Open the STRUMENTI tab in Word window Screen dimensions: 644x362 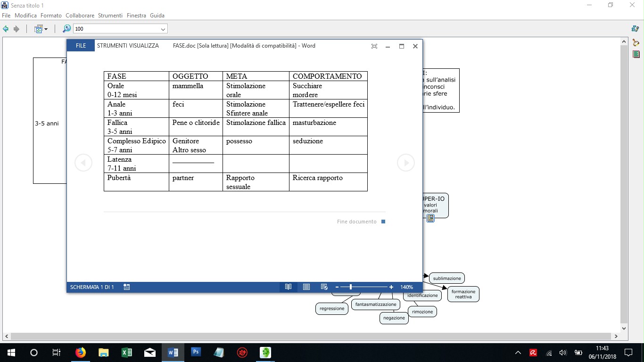(x=111, y=46)
